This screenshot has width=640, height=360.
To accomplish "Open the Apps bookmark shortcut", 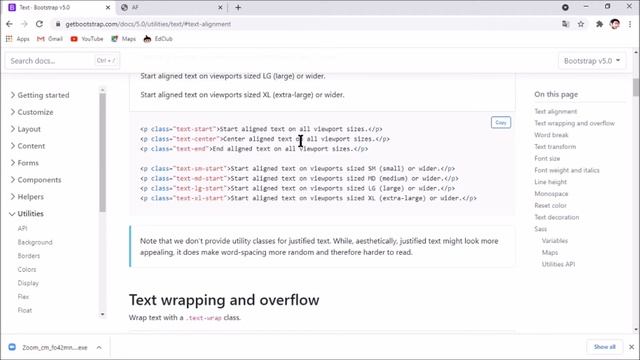I will [x=18, y=39].
